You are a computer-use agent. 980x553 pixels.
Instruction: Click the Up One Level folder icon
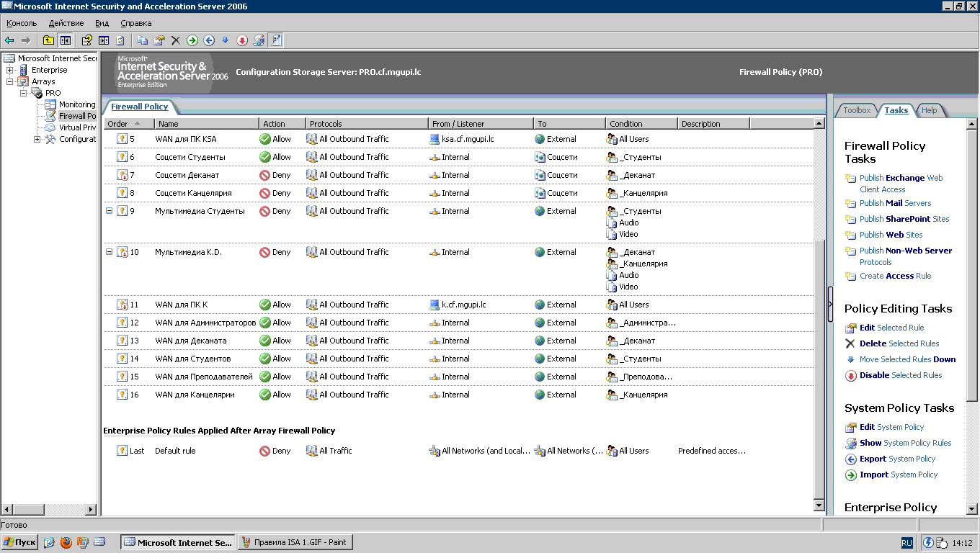(48, 40)
